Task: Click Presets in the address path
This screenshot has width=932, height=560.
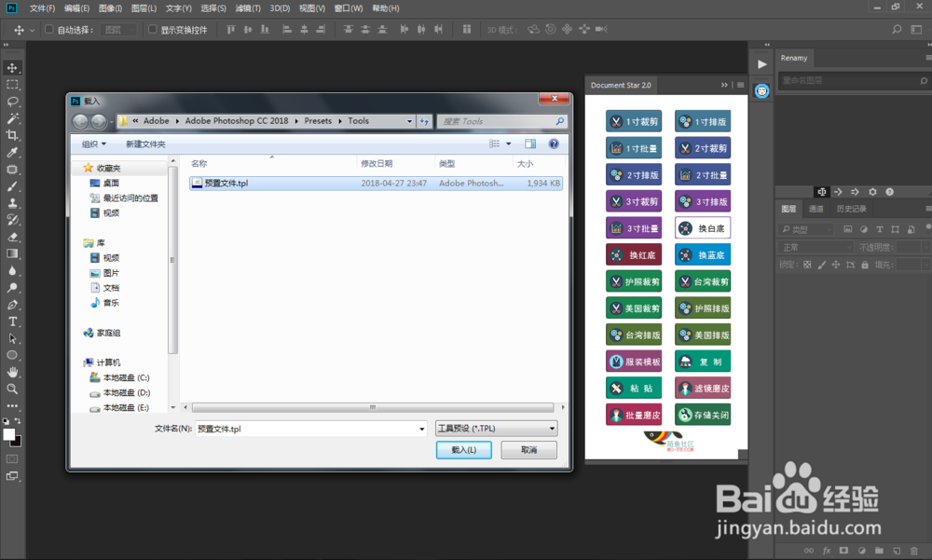Action: (318, 121)
